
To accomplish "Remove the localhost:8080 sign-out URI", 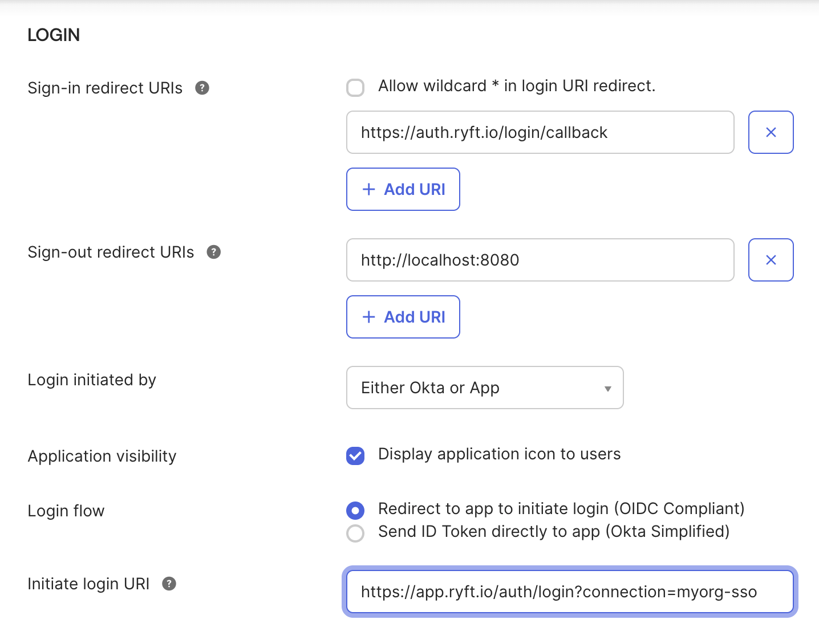I will 771,260.
